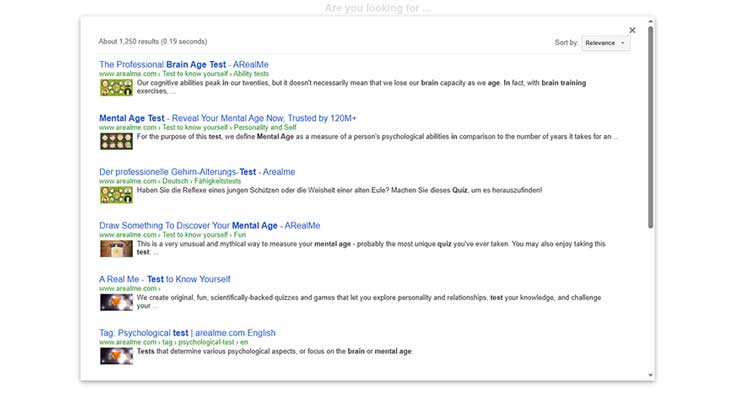Click the vertical scrollbar thumb
This screenshot has width=750, height=409.
pos(651,127)
